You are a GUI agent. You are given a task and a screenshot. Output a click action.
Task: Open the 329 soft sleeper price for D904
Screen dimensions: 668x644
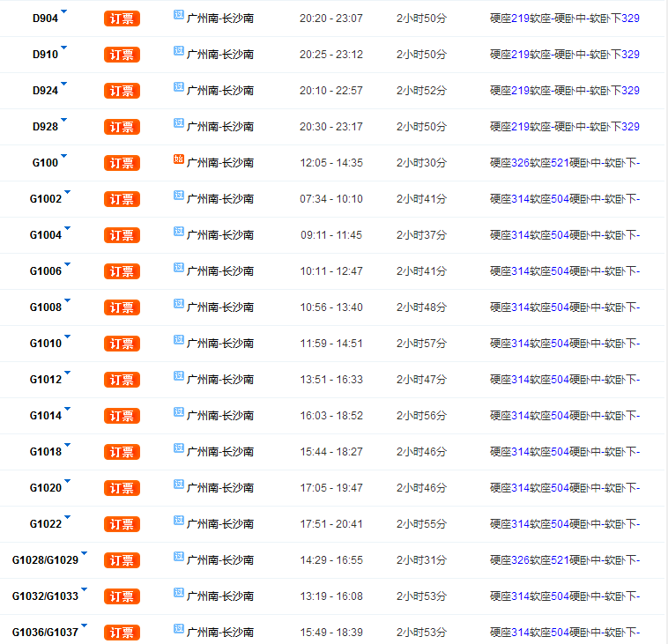point(630,19)
